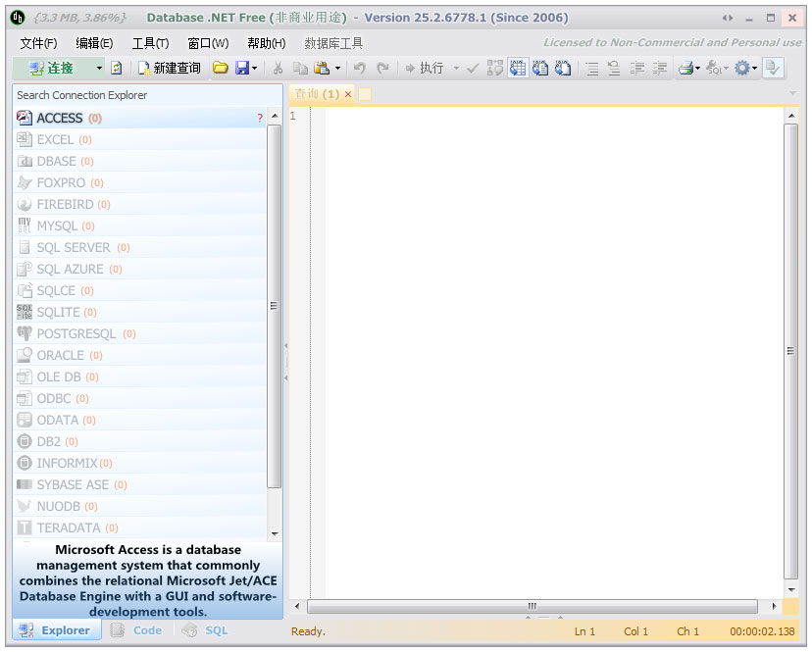The width and height of the screenshot is (812, 652).
Task: Click the Search Connection Explorer field
Action: [x=147, y=95]
